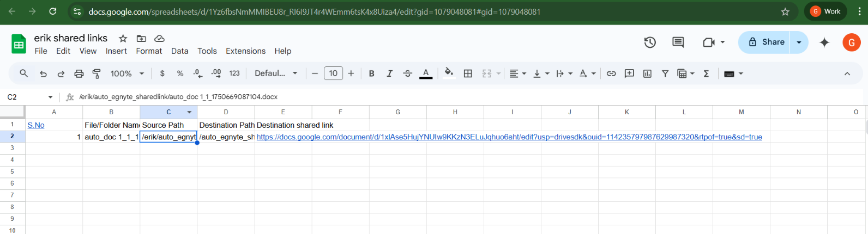The image size is (868, 234).
Task: Click the paint format roller icon
Action: point(97,73)
